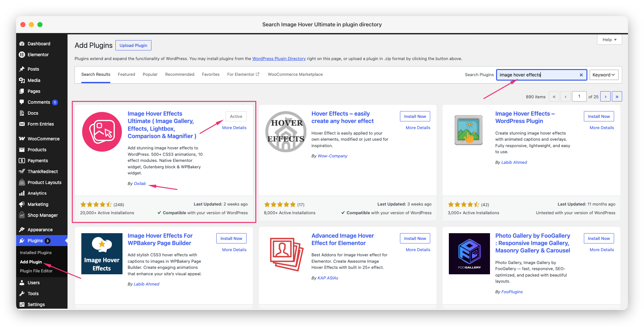644x326 pixels.
Task: Open the Appearance paintbrush icon
Action: [22, 230]
